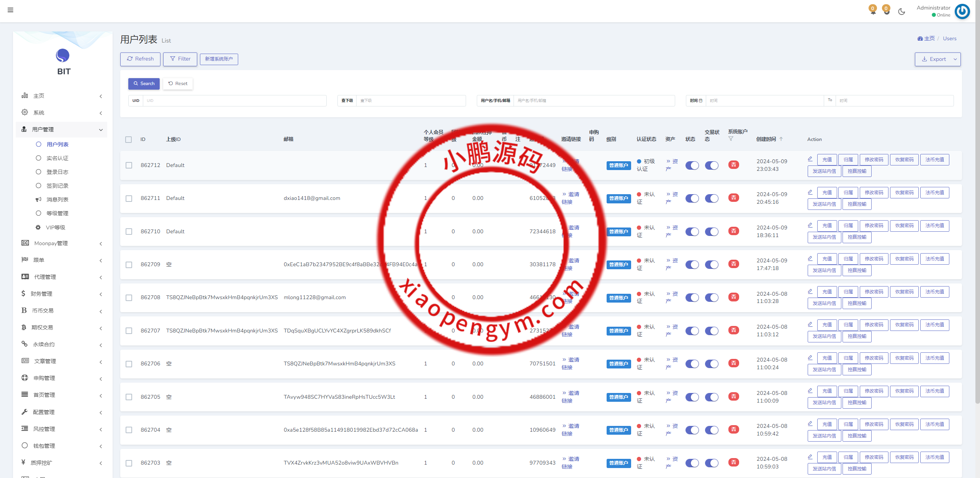Sort by 创建时间 arrow icon
980x478 pixels.
pos(781,139)
